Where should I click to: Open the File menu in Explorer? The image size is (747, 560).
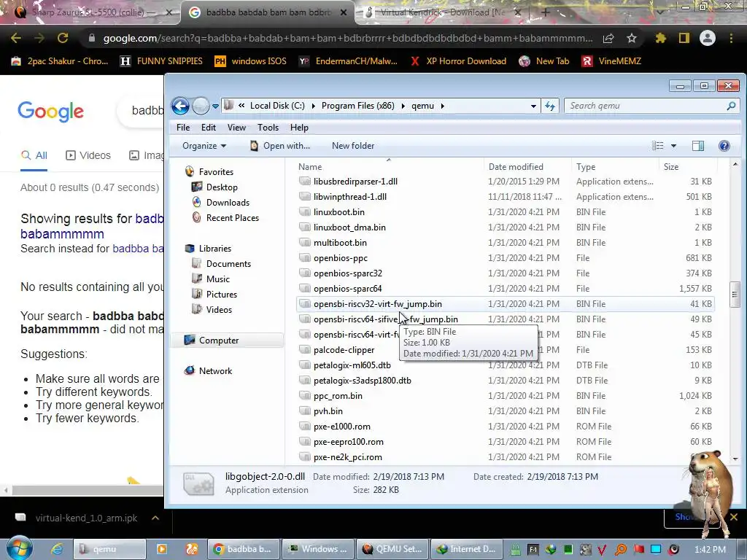pos(183,128)
